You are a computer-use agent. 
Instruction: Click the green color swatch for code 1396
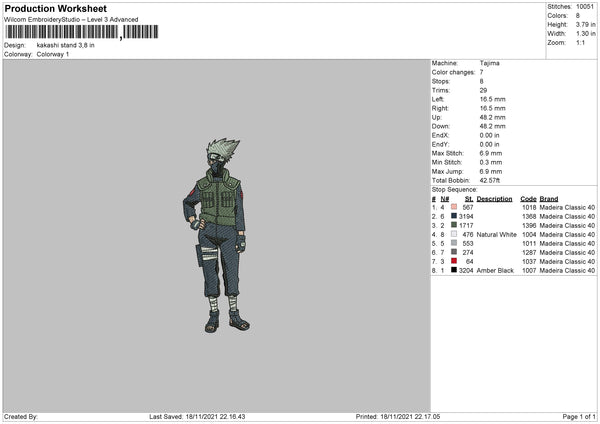[x=454, y=225]
